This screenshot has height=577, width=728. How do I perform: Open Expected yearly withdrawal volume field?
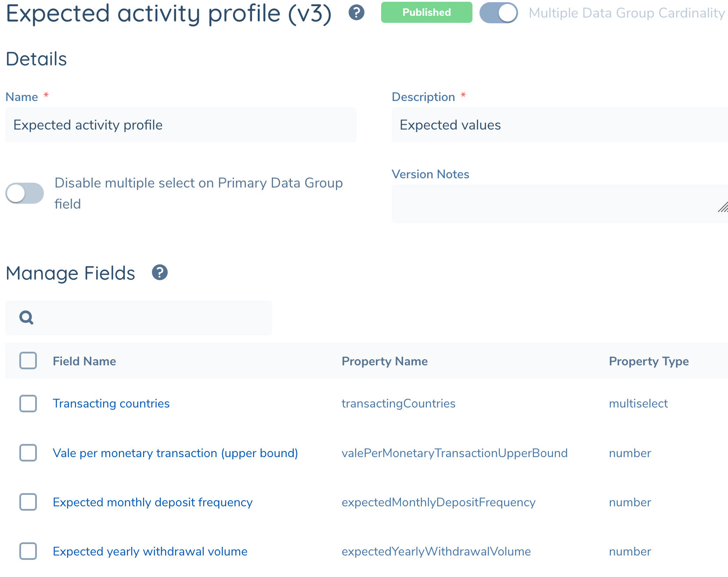pyautogui.click(x=150, y=551)
